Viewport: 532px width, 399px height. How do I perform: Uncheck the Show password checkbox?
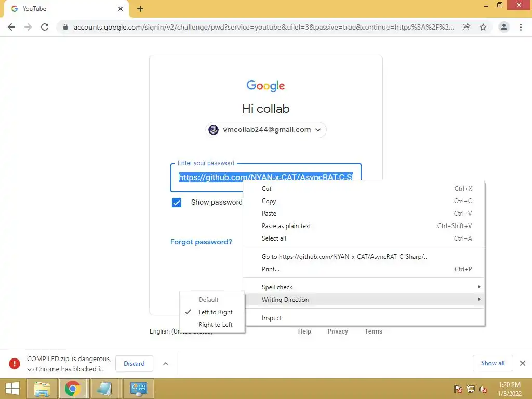tap(177, 203)
